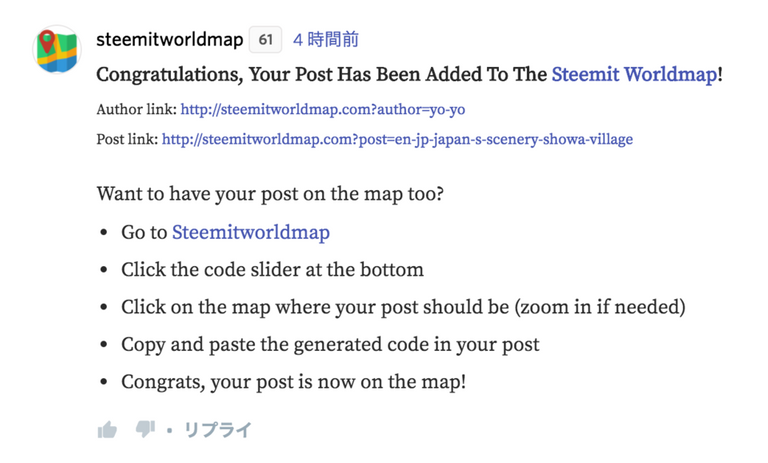Screen dimensions: 768x463
Task: Upvote the comment with thumbs-up icon
Action: (107, 430)
